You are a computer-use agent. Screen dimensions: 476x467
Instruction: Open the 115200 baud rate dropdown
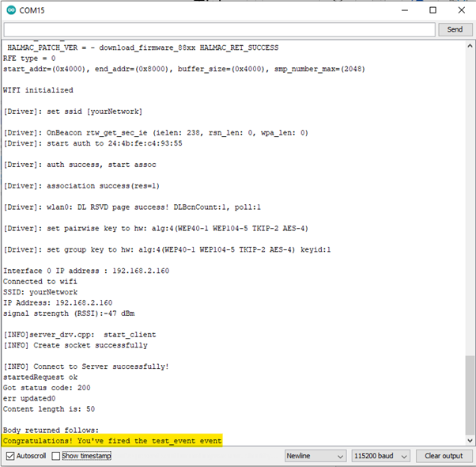click(x=380, y=456)
